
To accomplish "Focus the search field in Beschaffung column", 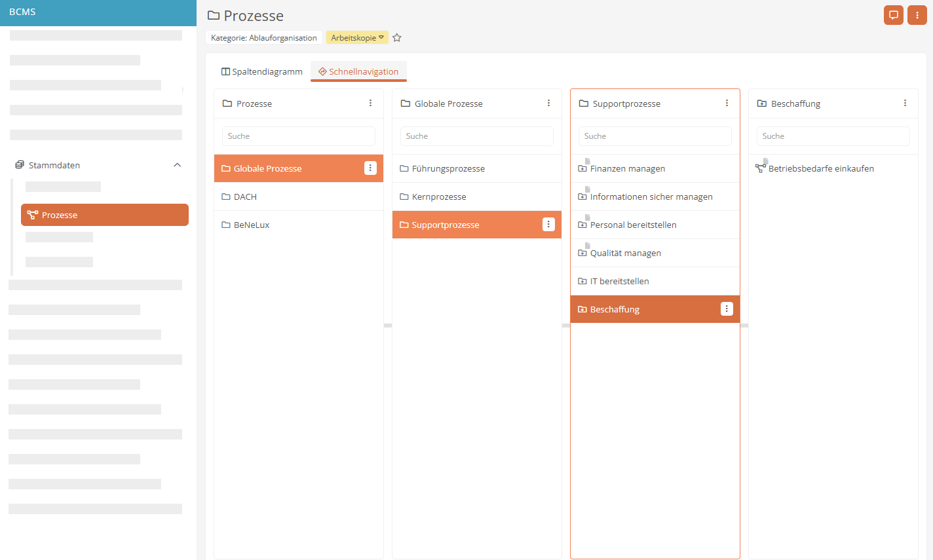I will pos(833,136).
